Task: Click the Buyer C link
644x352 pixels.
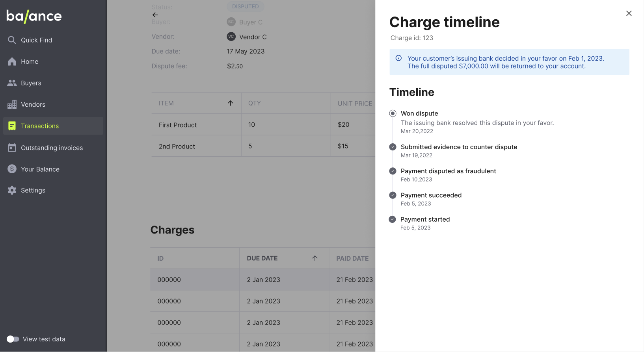Action: 251,22
